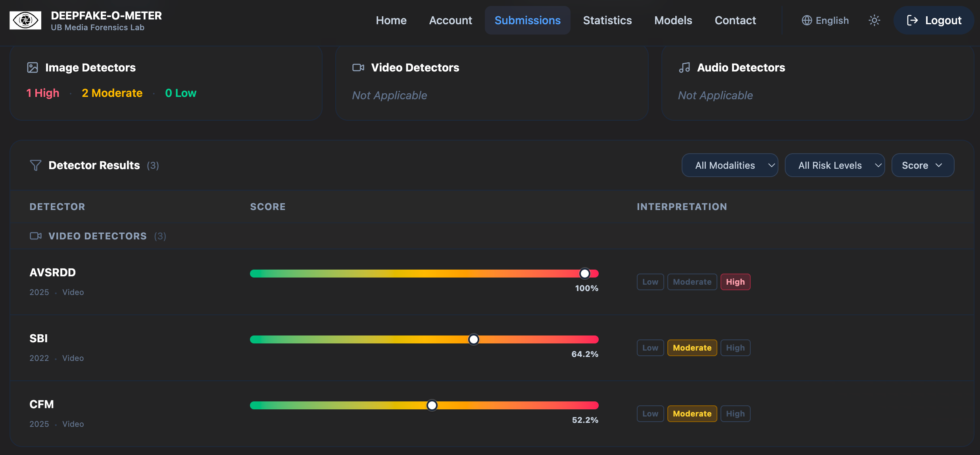Click the Moderate badge in CFM row

pos(692,414)
